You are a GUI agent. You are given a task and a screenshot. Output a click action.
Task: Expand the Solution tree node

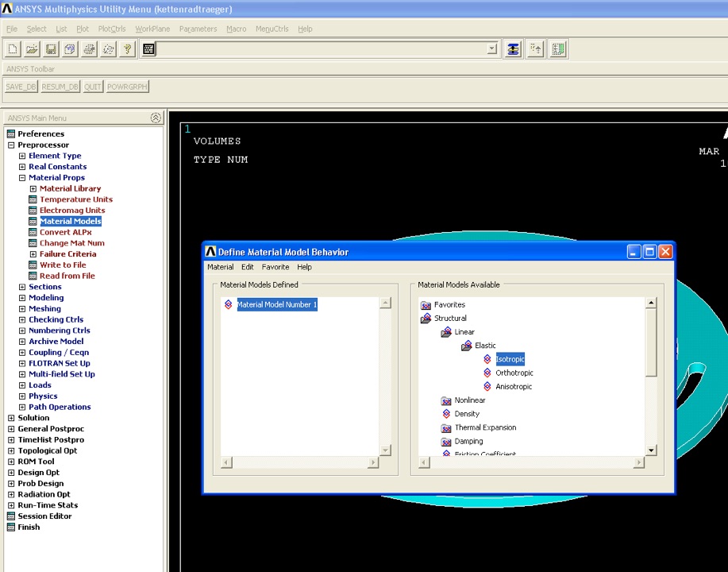pyautogui.click(x=11, y=418)
